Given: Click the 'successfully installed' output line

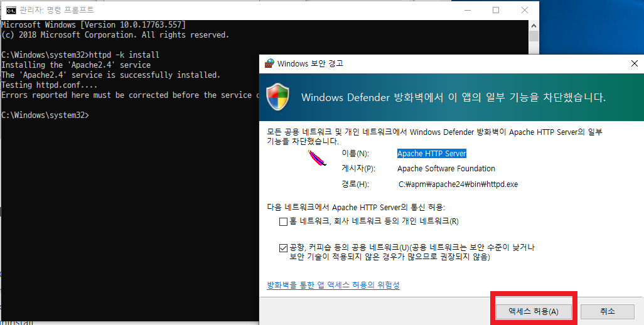Looking at the screenshot, I should [111, 75].
